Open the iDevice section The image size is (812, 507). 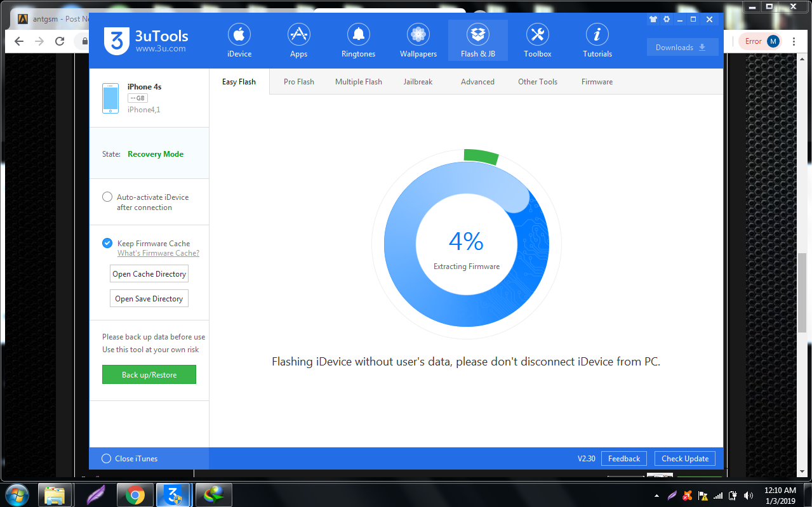[239, 41]
